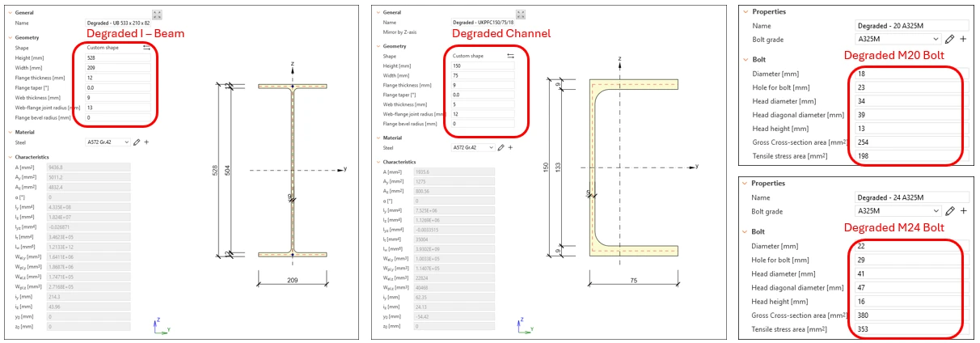Screen dimensions: 980x343
Task: Open the channel Steel A572 Gr.42 dropdown
Action: tap(474, 147)
